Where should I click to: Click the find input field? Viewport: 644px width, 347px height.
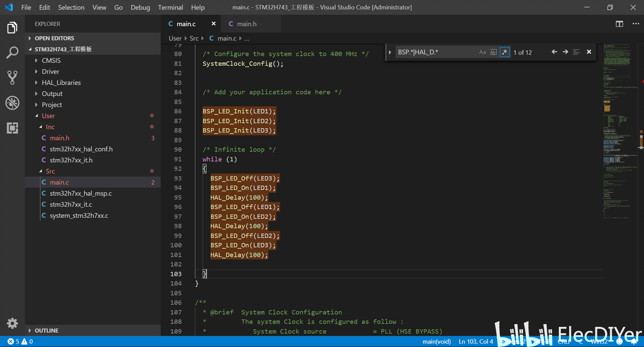pos(435,52)
